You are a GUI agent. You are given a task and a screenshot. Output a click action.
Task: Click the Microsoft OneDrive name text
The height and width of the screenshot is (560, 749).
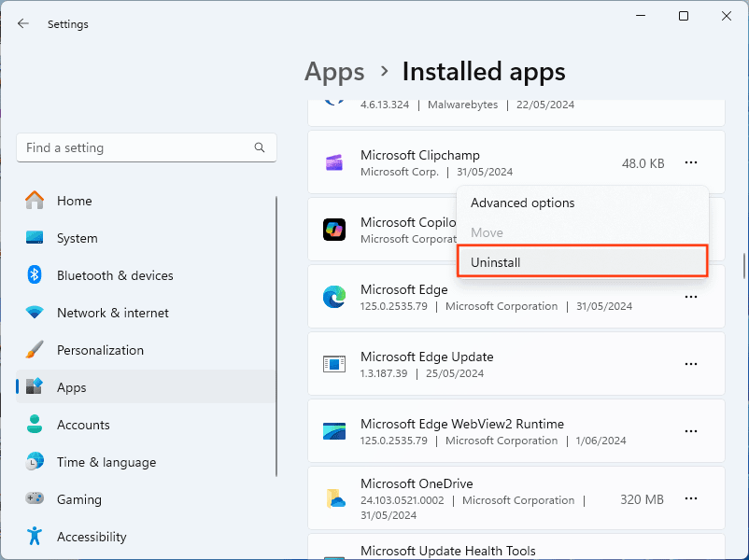(417, 483)
